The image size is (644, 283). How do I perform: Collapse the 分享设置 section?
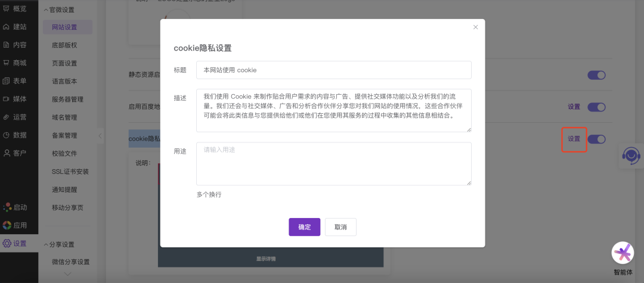point(47,244)
